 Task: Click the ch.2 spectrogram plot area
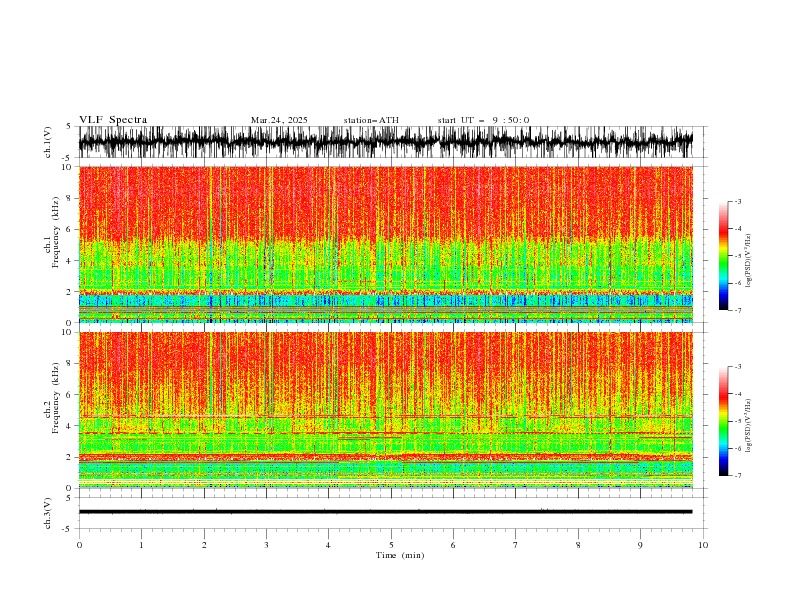(x=385, y=410)
